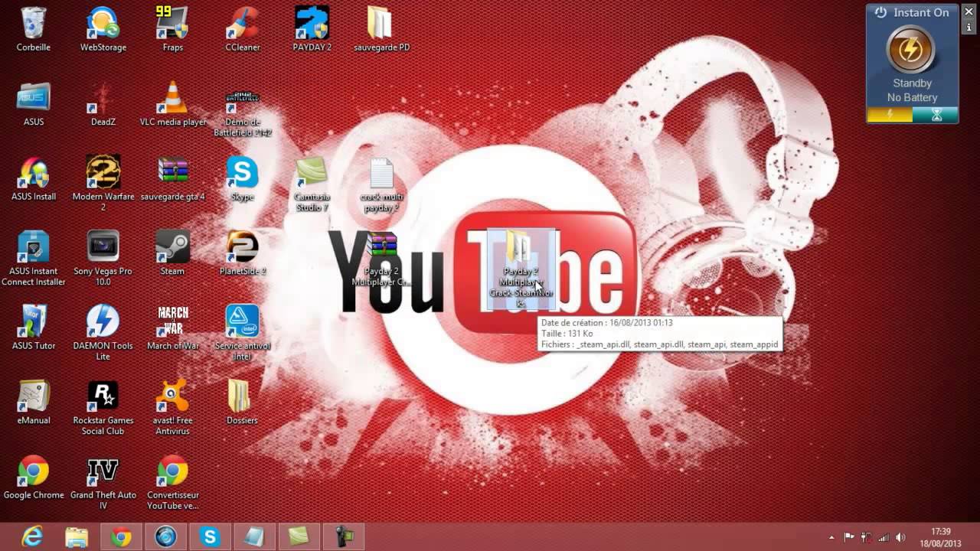Screen dimensions: 980x551
Task: Close the Instant On gadget
Action: [x=969, y=11]
